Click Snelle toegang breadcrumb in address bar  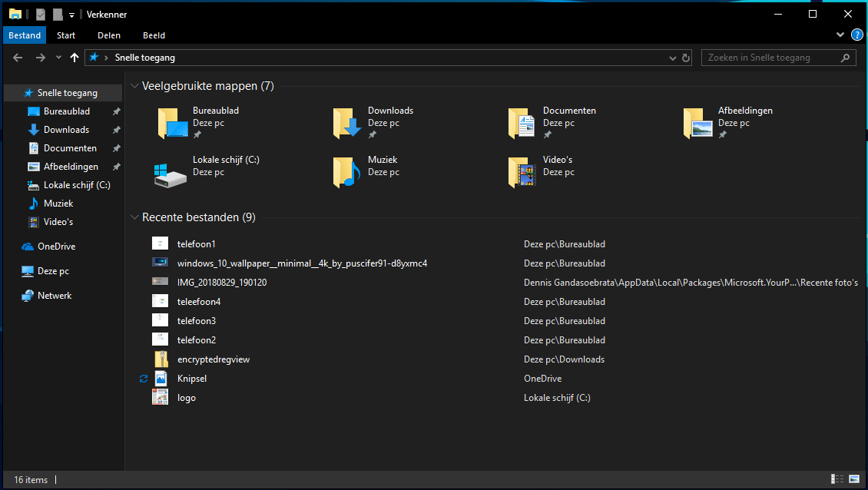tap(144, 58)
